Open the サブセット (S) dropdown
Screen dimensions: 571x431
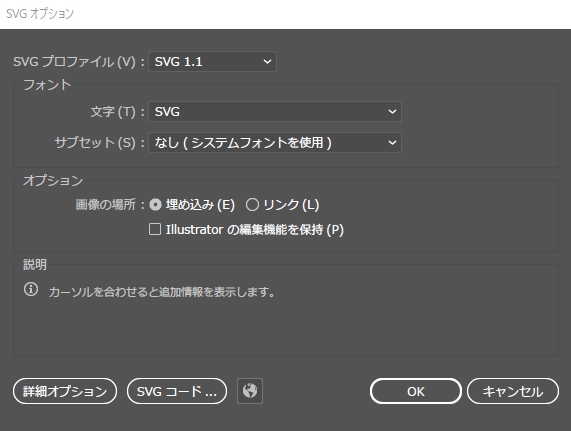275,143
